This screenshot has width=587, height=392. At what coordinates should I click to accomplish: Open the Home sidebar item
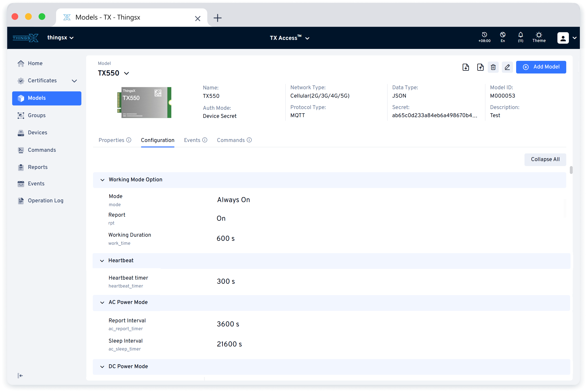click(47, 63)
